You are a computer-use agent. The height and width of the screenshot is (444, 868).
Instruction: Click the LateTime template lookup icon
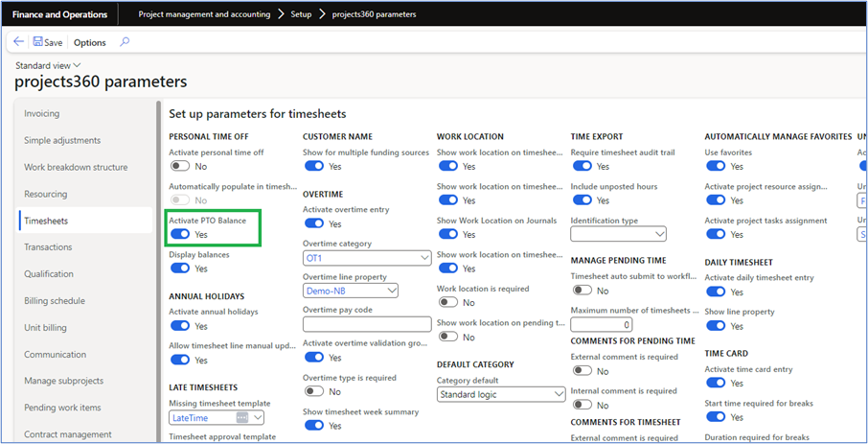(241, 417)
